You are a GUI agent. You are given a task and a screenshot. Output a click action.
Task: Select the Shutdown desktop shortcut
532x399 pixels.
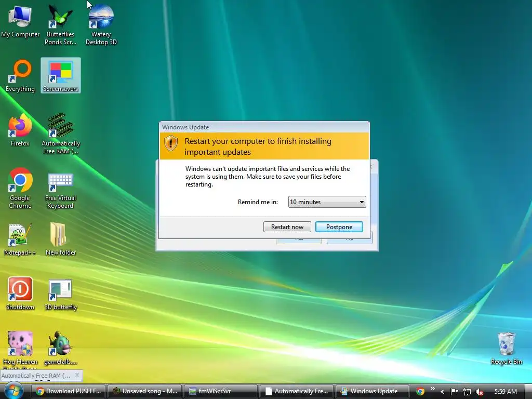click(x=20, y=294)
